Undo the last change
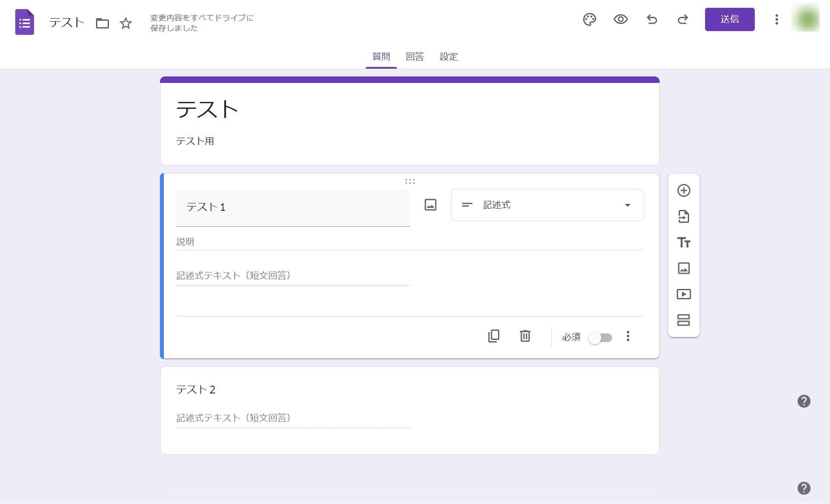This screenshot has height=504, width=830. click(x=652, y=19)
